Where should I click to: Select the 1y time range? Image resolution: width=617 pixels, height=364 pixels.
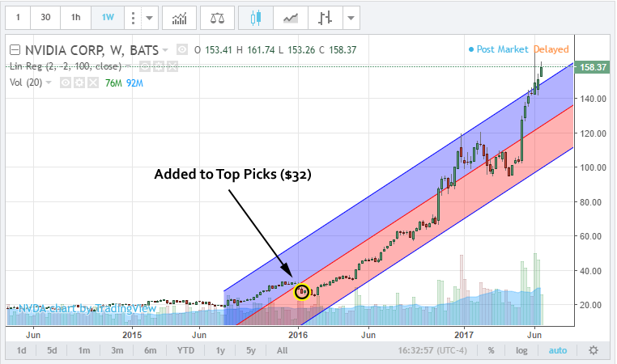[x=220, y=350]
